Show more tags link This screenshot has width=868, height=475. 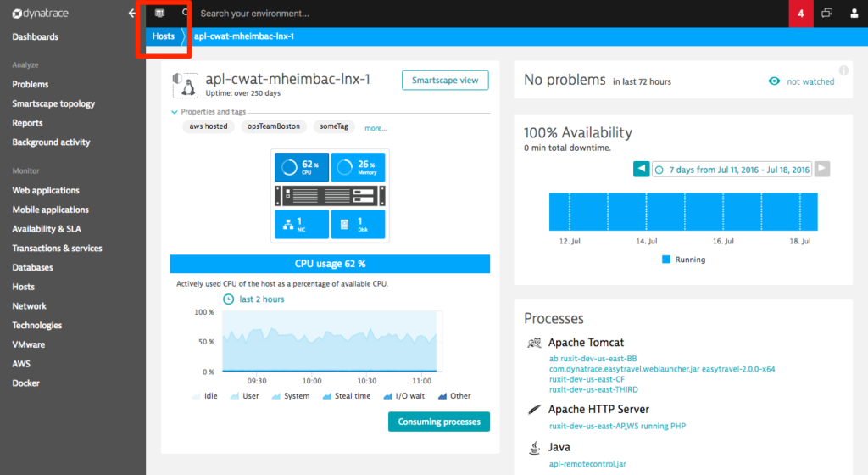pos(376,128)
